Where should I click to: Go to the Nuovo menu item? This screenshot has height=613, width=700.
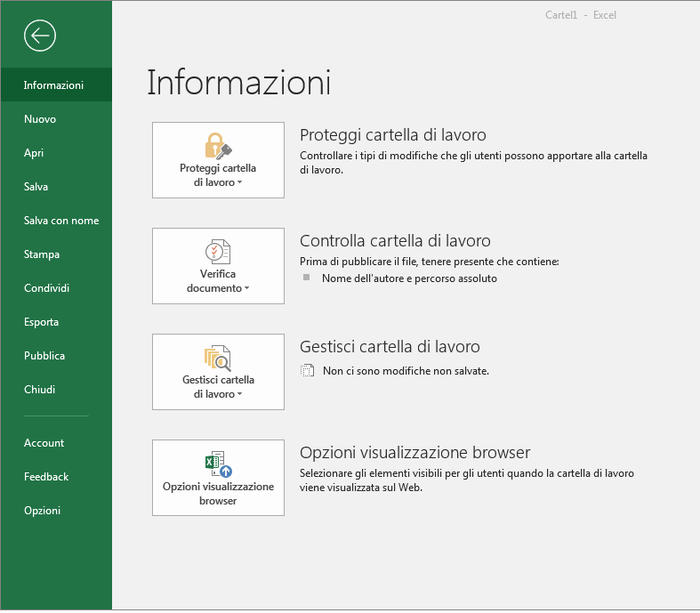56,118
